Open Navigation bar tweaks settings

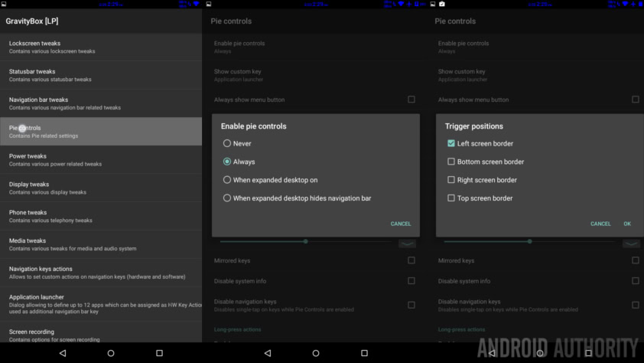click(101, 103)
